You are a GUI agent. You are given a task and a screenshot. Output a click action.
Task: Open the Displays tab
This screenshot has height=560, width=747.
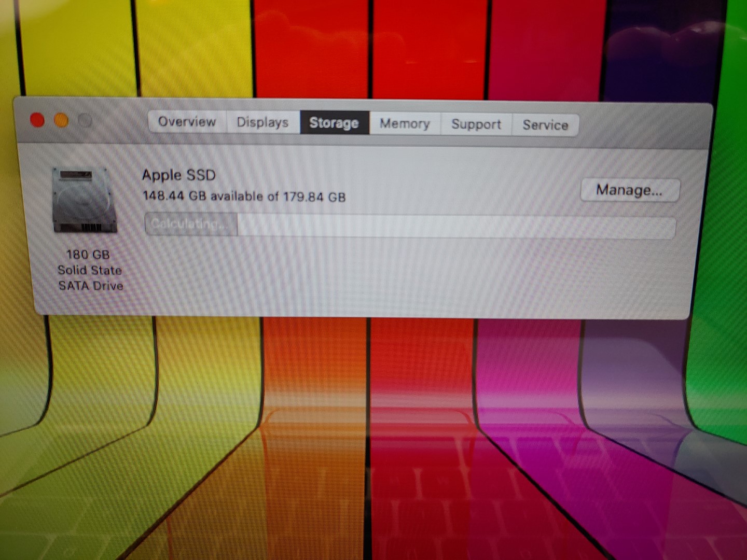[262, 122]
